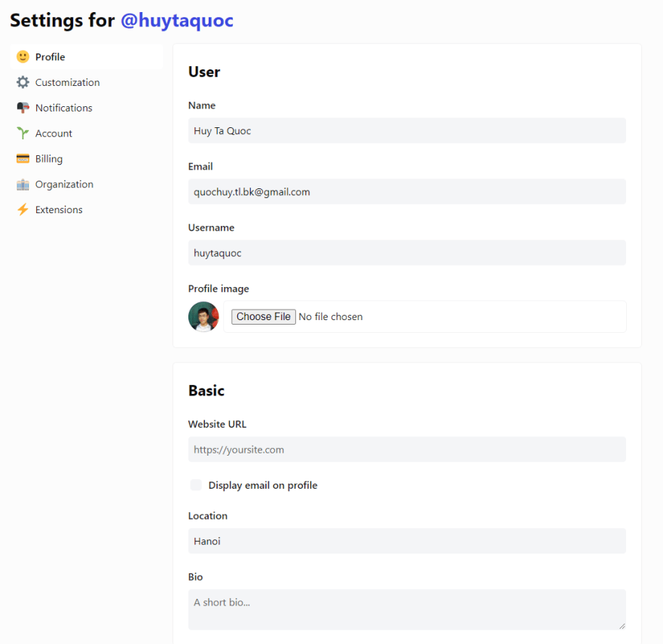Click the Profile smiley face icon

(x=23, y=56)
